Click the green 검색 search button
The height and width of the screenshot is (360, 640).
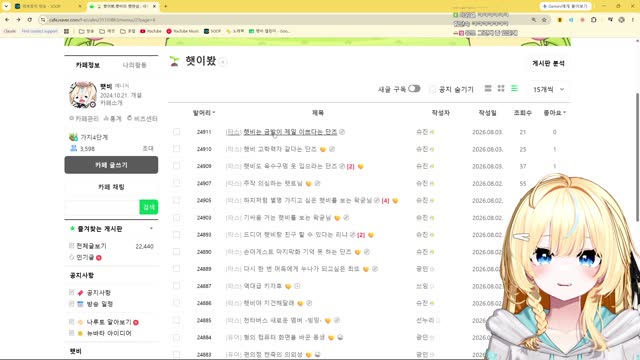click(149, 207)
